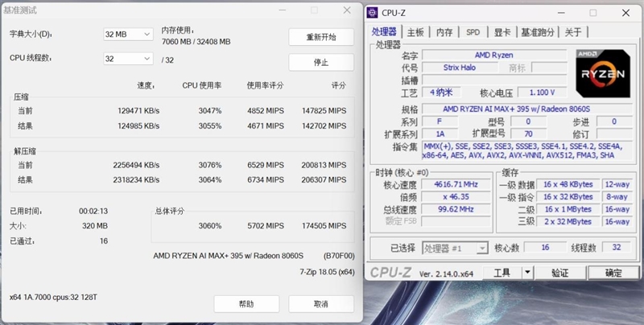
Task: Open the 已选择 处理器 #1 dropdown
Action: [456, 249]
